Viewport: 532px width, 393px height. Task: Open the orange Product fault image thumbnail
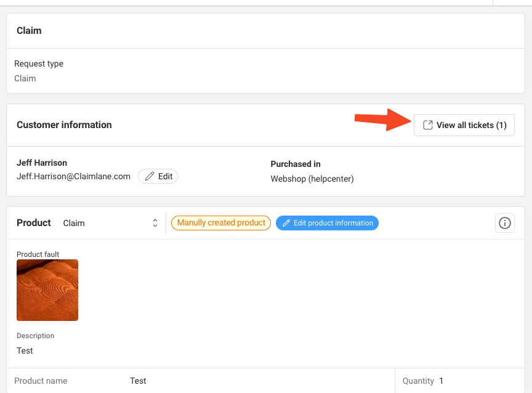[x=47, y=290]
